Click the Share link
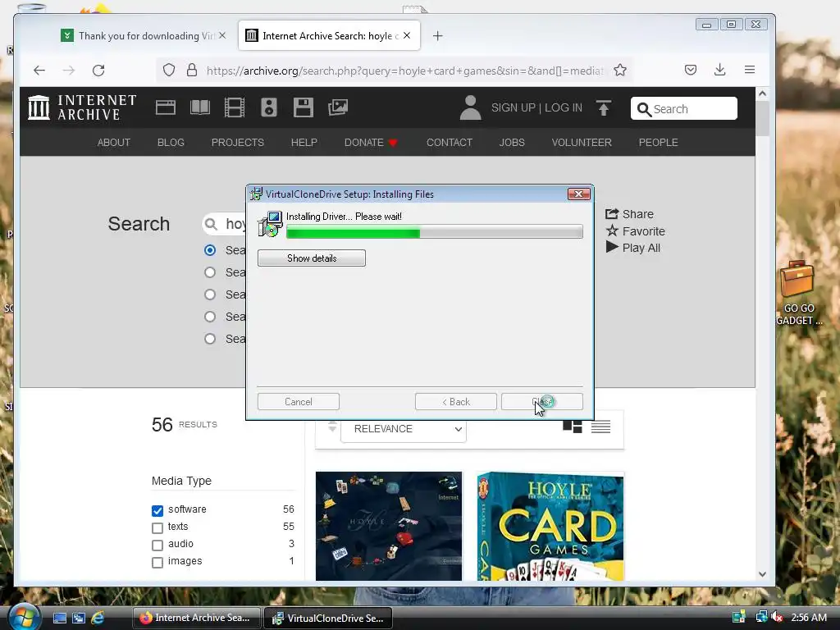 point(629,214)
